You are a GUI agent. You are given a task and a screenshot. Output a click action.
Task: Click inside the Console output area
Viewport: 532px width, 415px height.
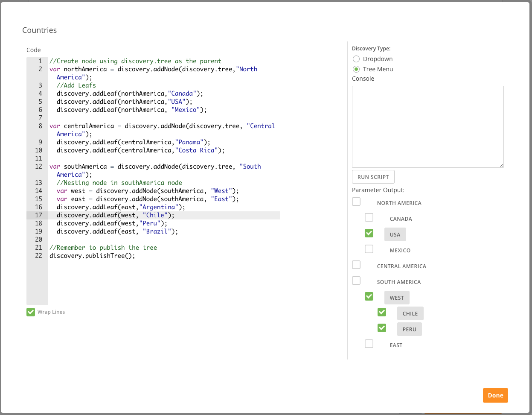pyautogui.click(x=427, y=126)
